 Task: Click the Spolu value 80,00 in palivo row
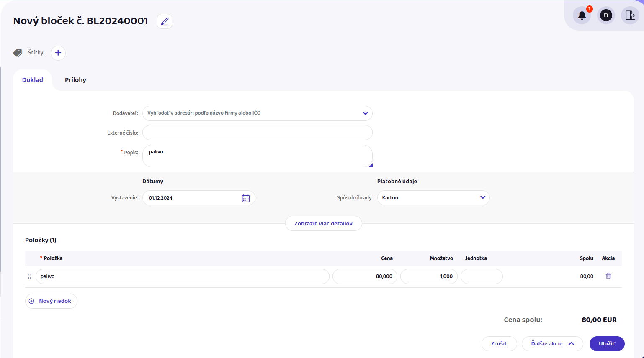(x=587, y=276)
